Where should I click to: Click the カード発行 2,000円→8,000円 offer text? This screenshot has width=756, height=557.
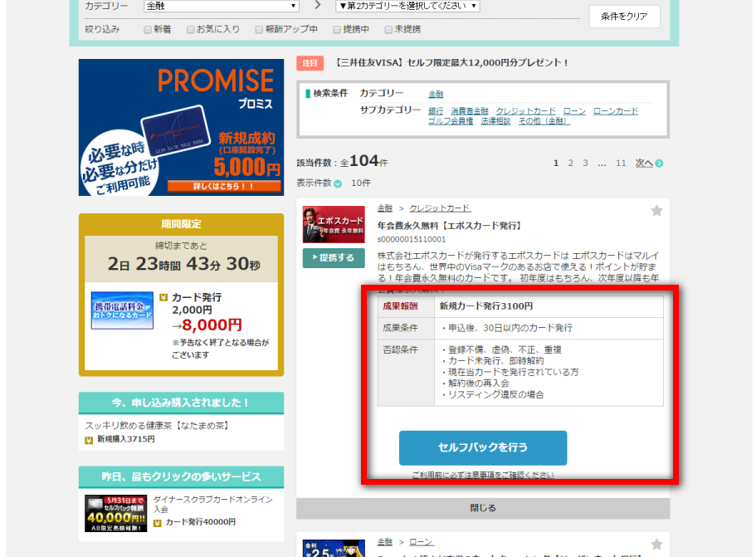pos(207,311)
